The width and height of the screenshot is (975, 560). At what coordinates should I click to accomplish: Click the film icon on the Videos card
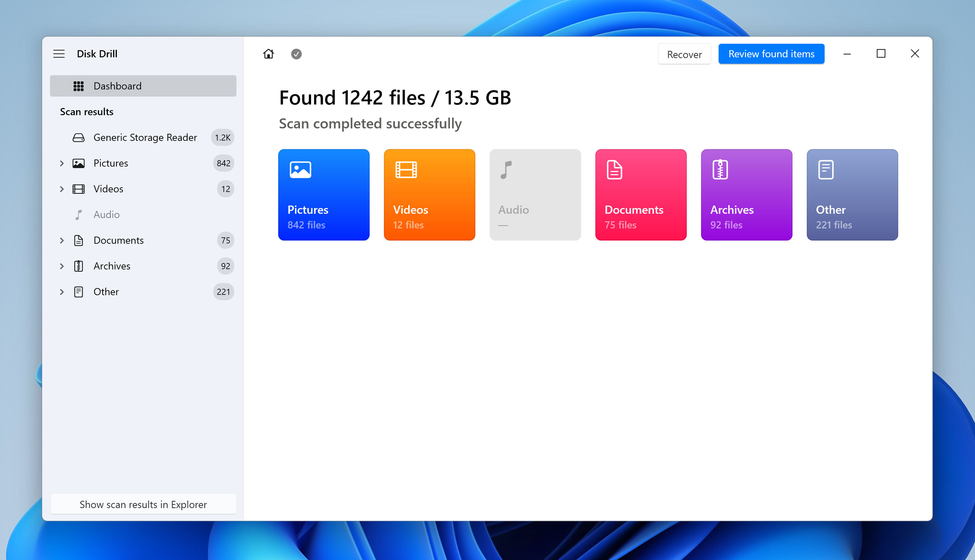pos(406,170)
